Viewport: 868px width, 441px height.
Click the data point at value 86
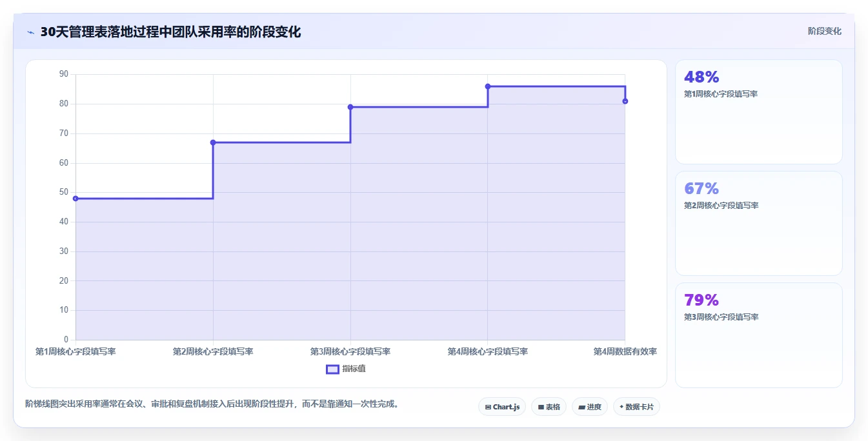tap(488, 86)
